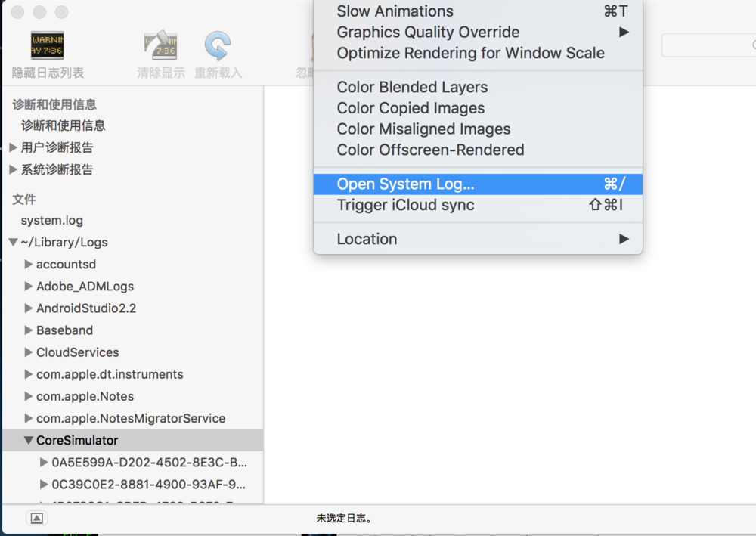The image size is (756, 536).
Task: Click the search field in toolbar
Action: 709,45
